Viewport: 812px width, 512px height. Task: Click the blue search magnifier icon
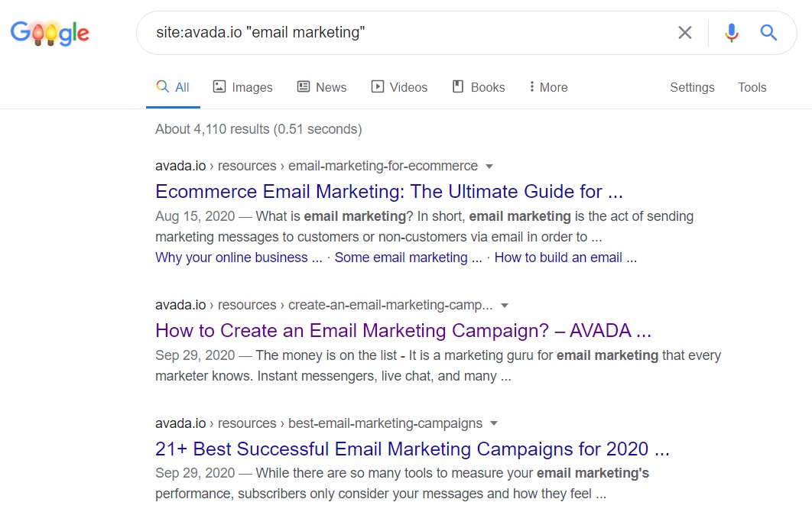[x=768, y=32]
